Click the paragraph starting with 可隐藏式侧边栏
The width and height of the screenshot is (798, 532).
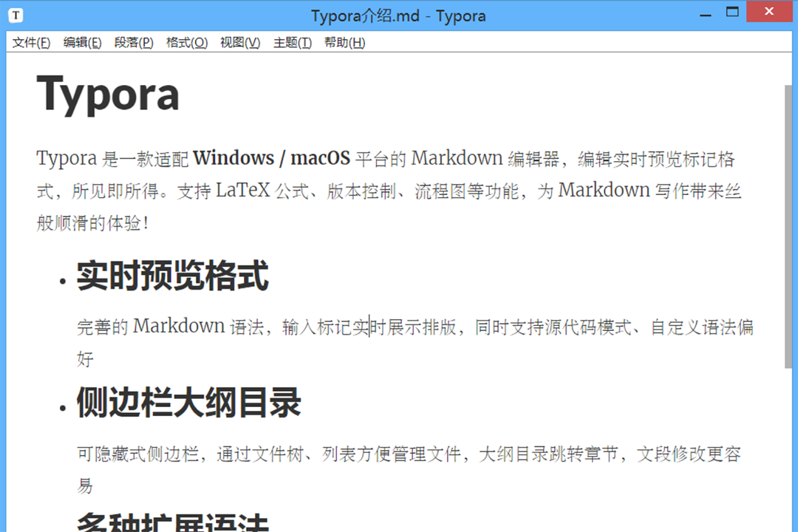pyautogui.click(x=409, y=469)
